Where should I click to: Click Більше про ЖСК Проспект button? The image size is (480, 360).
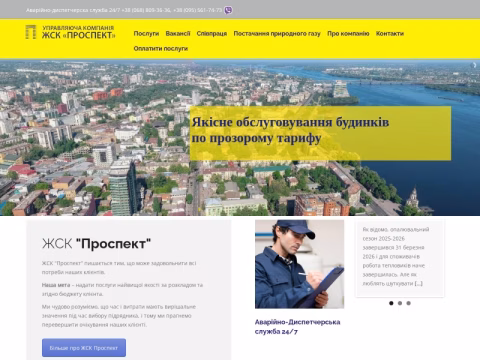84,348
